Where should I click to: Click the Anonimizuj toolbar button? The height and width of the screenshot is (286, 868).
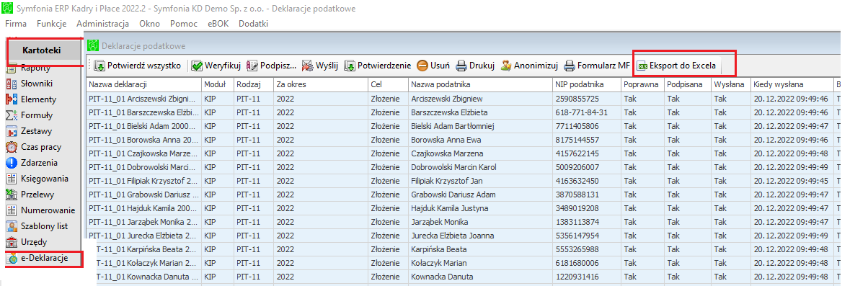tap(530, 66)
